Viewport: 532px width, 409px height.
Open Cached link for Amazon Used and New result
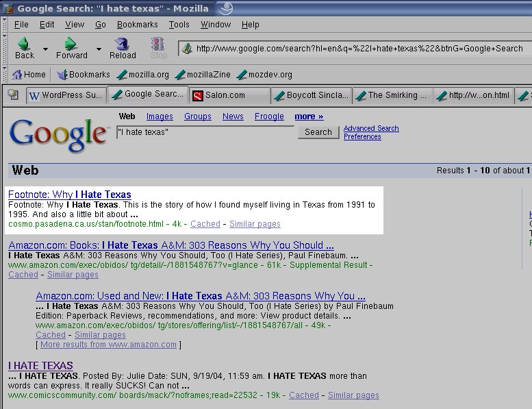pyautogui.click(x=51, y=335)
